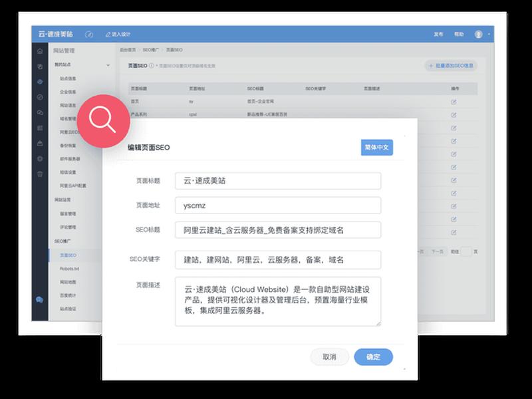
Task: Open 留言管理 in the sidebar
Action: pos(68,213)
